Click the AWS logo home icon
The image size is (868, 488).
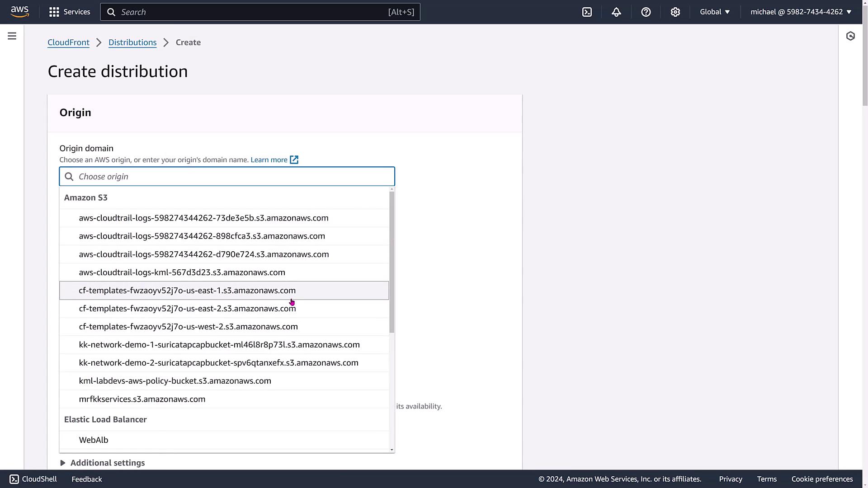[x=20, y=12]
